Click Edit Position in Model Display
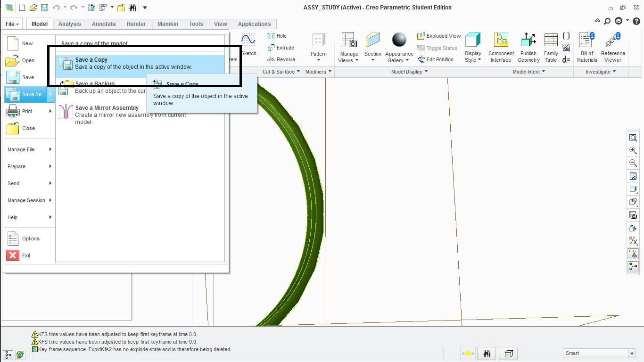The width and height of the screenshot is (644, 362). pyautogui.click(x=436, y=59)
